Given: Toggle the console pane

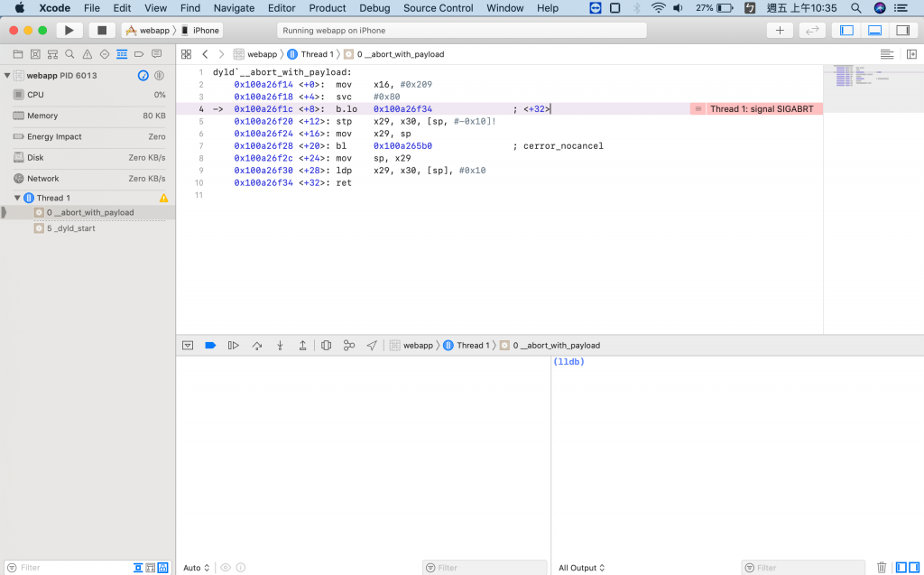Looking at the screenshot, I should point(914,568).
